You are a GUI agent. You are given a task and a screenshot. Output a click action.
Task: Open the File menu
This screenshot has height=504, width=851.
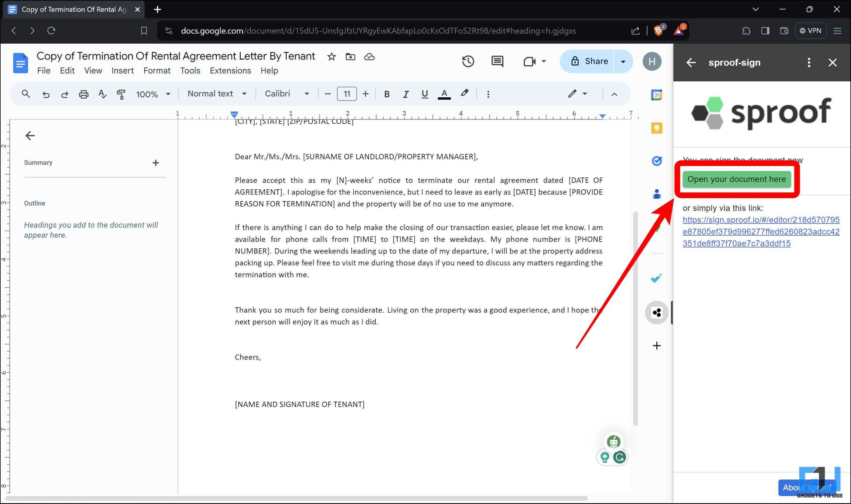pos(44,71)
